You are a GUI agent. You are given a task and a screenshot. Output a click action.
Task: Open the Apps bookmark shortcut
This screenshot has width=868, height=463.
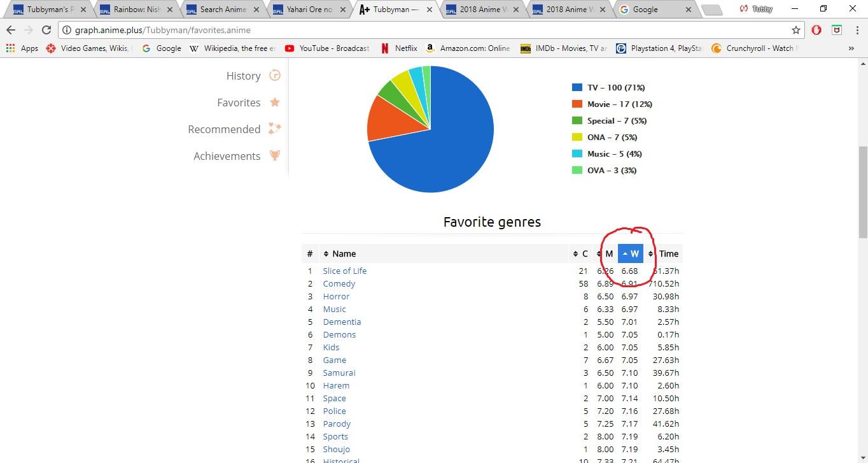click(22, 48)
